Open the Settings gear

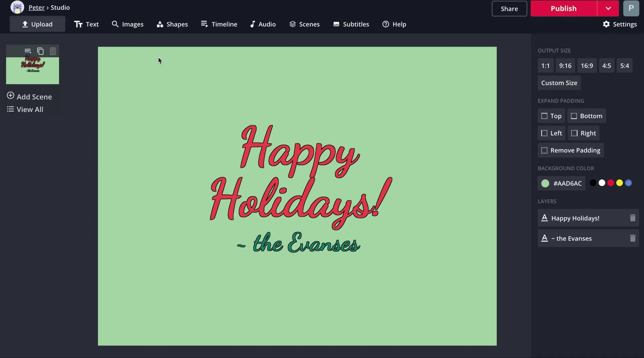(x=620, y=24)
